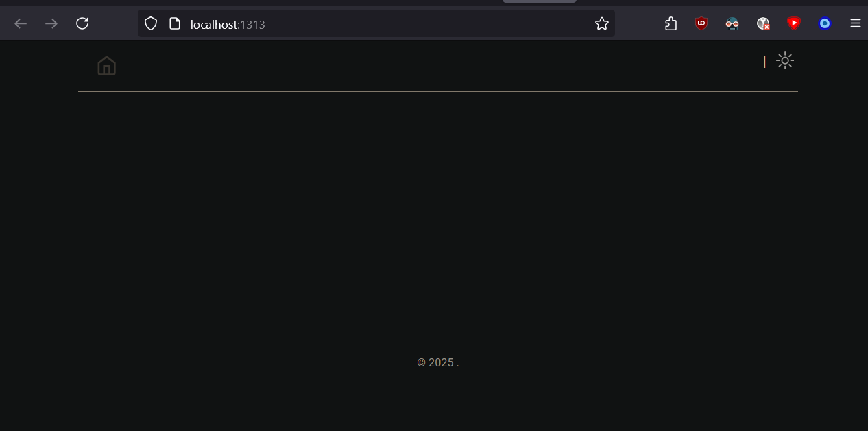Image resolution: width=868 pixels, height=431 pixels.
Task: Reload the current localhost page
Action: click(x=82, y=23)
